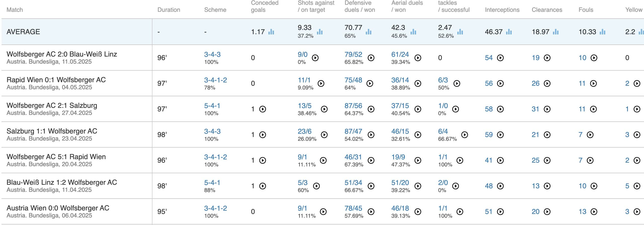
Task: Play shots against 23/6 video clip
Action: (324, 135)
